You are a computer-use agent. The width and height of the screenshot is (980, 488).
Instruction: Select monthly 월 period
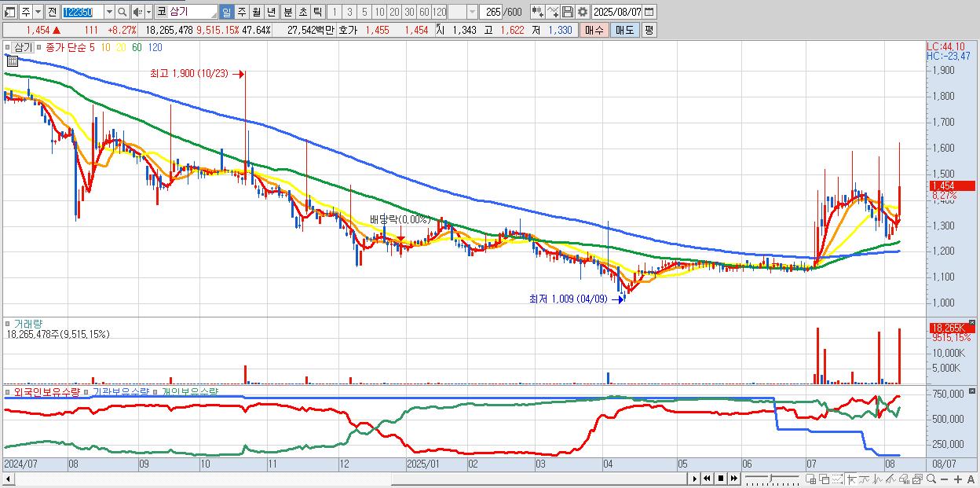(256, 12)
